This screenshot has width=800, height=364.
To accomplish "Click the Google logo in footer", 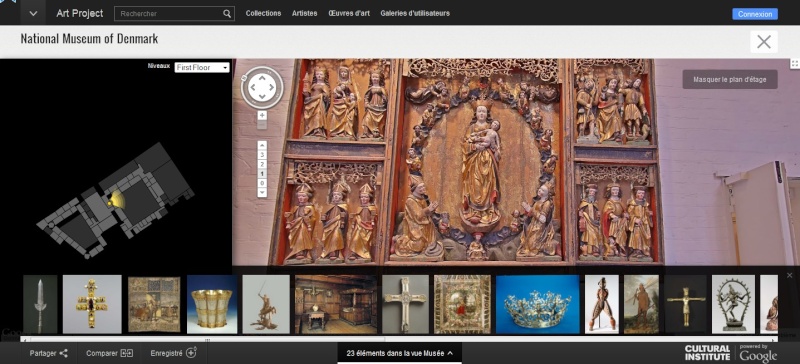I will pyautogui.click(x=758, y=355).
